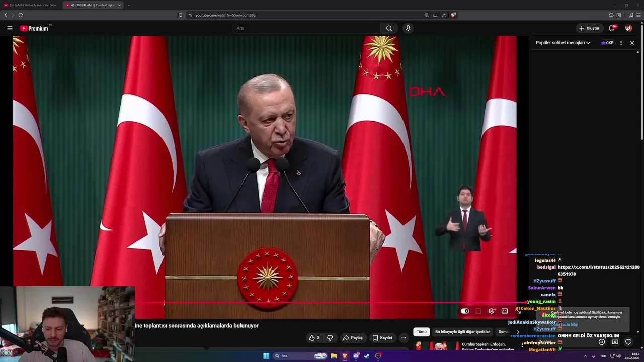The width and height of the screenshot is (644, 362).
Task: Click the youtube.com address bar URL
Action: 225,15
